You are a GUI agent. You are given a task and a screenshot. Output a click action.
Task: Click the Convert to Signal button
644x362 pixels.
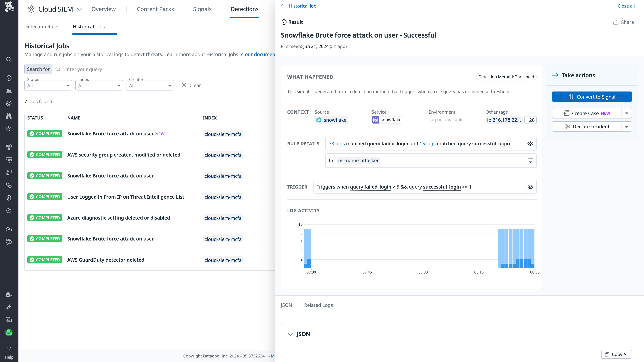click(592, 97)
